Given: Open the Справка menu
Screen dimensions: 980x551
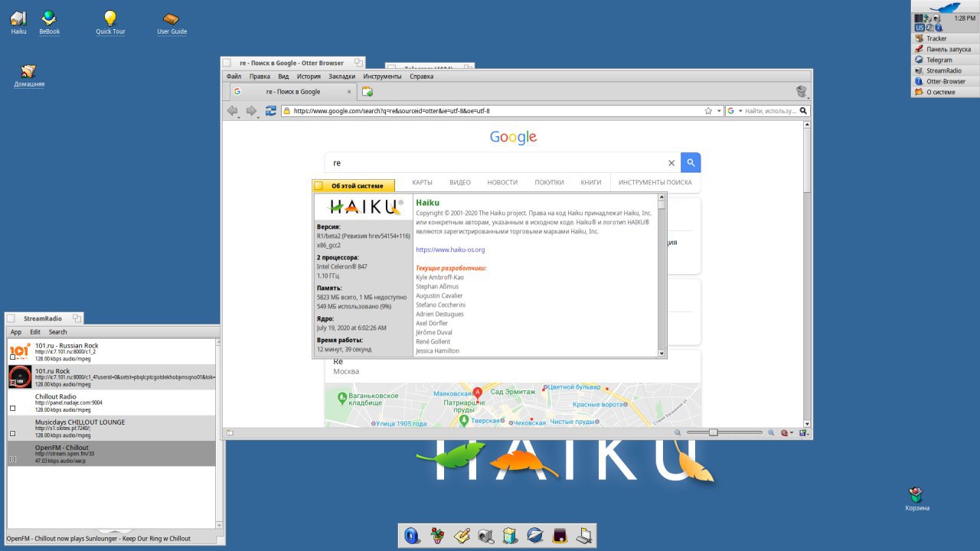Looking at the screenshot, I should tap(422, 77).
